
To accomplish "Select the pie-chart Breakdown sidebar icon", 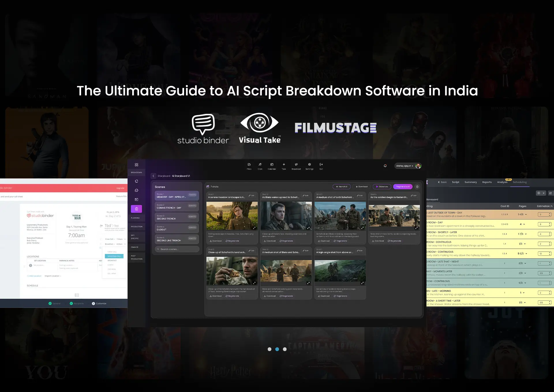I will (136, 190).
